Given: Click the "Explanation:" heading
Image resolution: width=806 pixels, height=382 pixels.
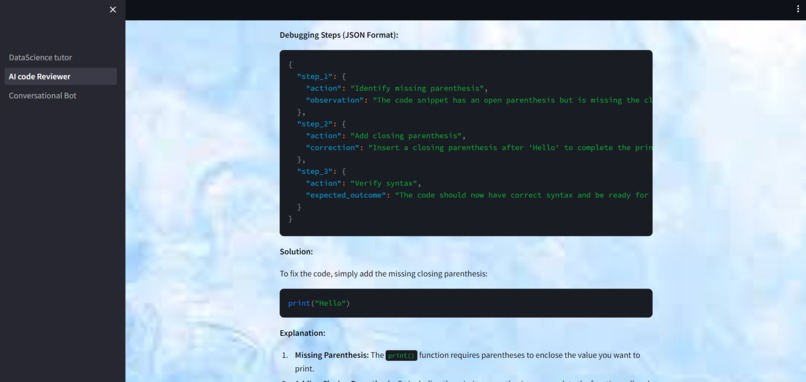Looking at the screenshot, I should 302,333.
